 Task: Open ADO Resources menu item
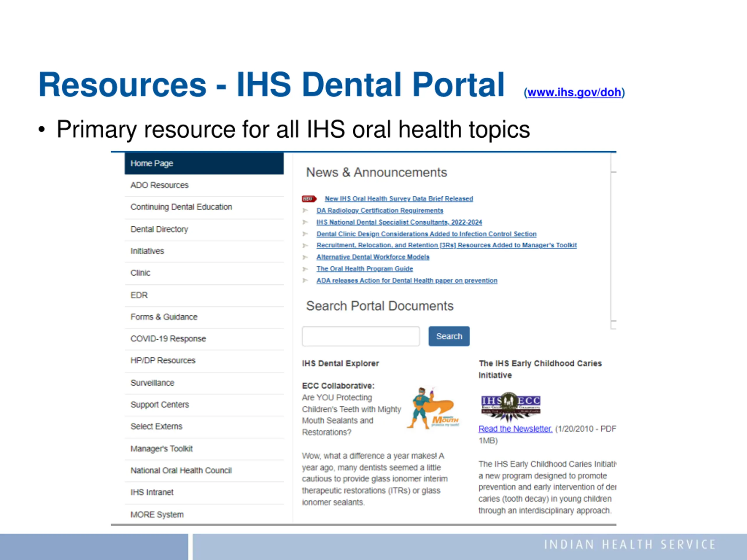tap(204, 185)
